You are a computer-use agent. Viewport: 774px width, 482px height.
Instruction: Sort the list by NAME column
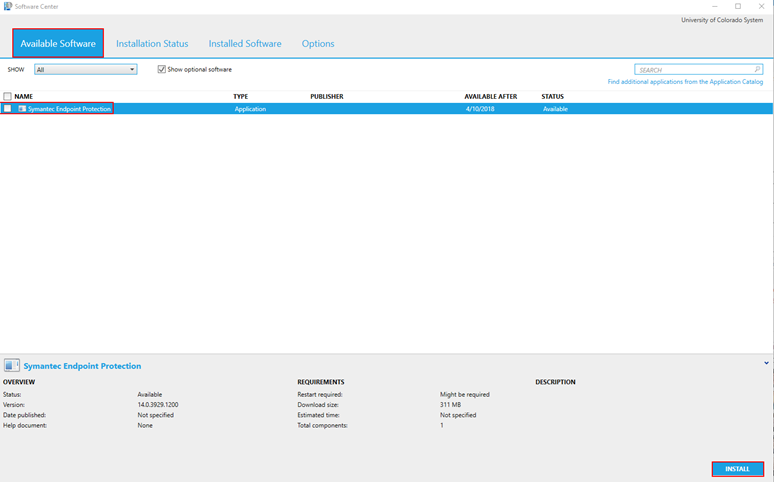[x=24, y=96]
